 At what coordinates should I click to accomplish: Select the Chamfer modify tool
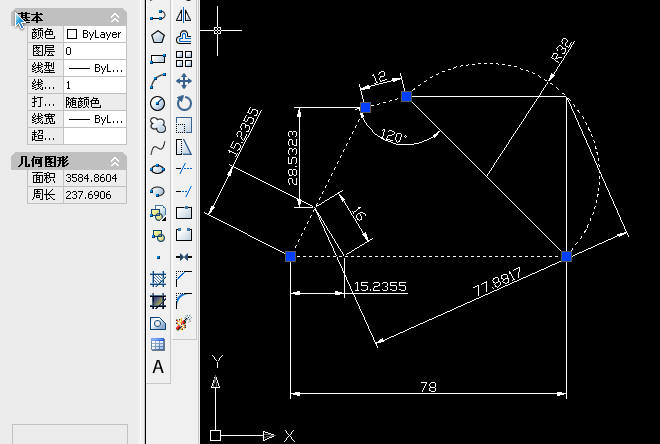click(184, 279)
